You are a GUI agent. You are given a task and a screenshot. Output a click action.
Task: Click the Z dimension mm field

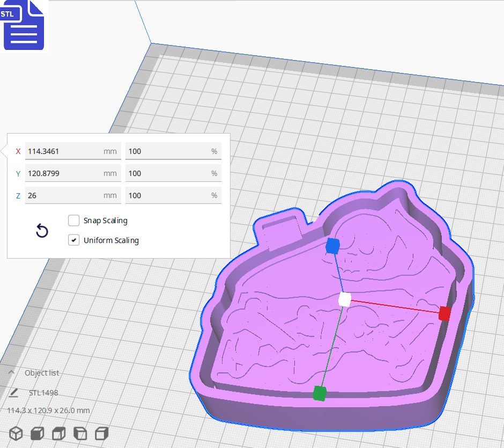tap(64, 195)
